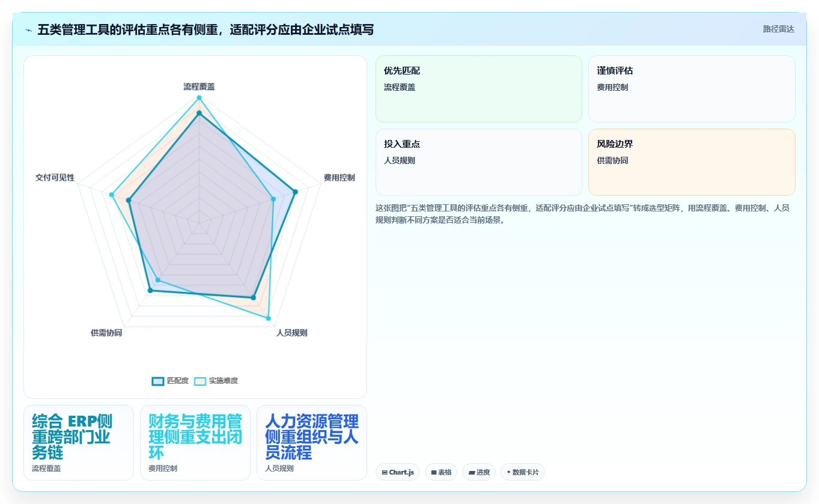Toggle the 实施难度 legend swatch

pos(200,381)
